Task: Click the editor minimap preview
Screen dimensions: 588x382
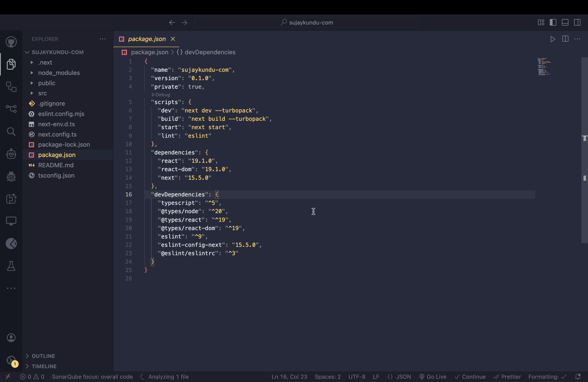Action: (544, 67)
